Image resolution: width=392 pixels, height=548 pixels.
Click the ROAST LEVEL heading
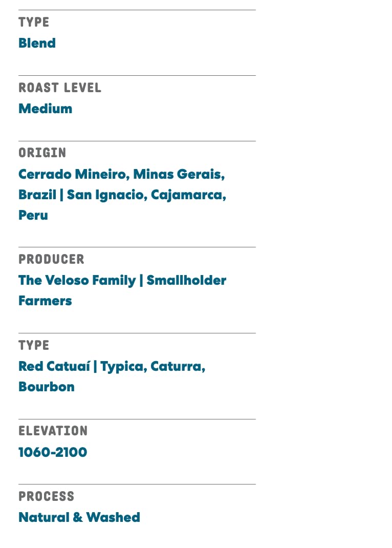[60, 88]
